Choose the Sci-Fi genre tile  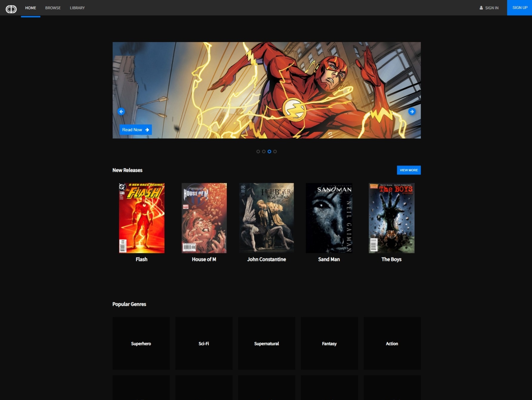[x=204, y=343]
